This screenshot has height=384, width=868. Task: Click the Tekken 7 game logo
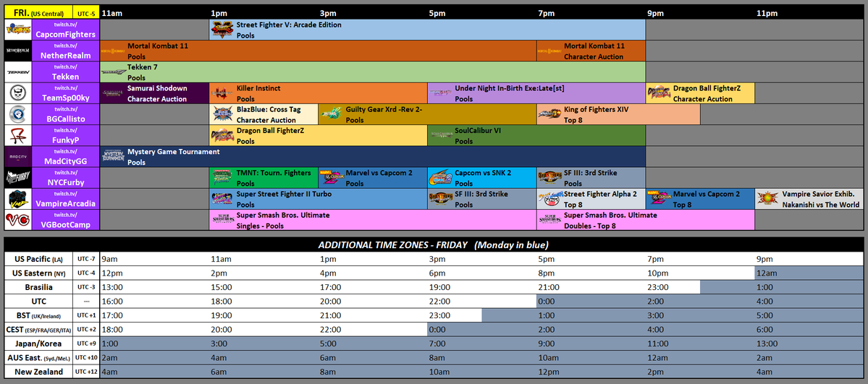coord(114,72)
